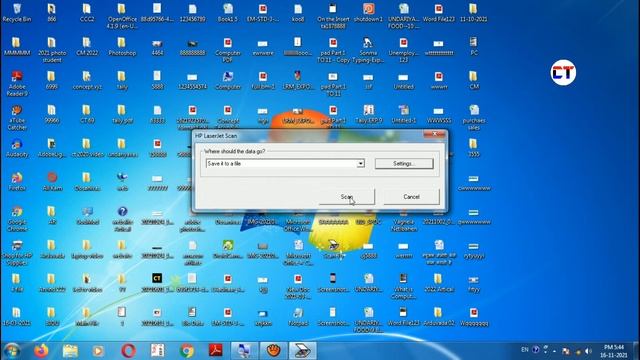Image resolution: width=640 pixels, height=360 pixels.
Task: Select the Unemploy... 123 PDF icon
Action: (403, 49)
